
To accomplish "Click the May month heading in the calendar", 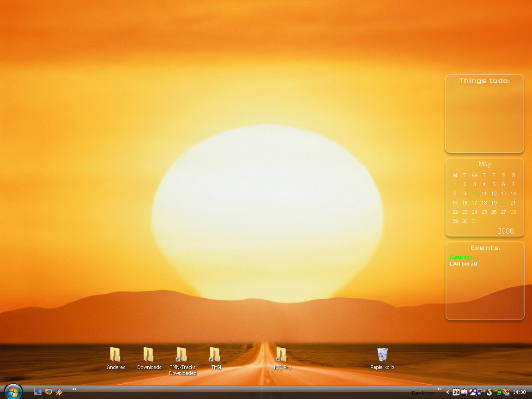I will [x=484, y=164].
